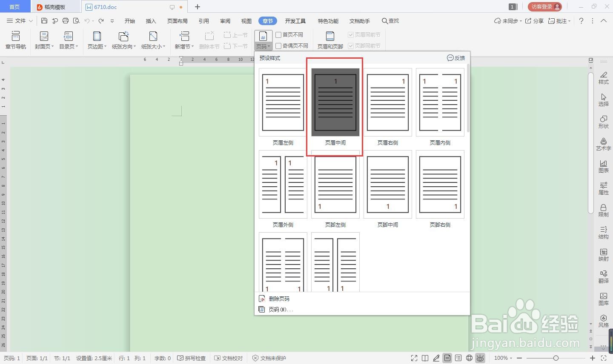
Task: Switch to the 插入 ribbon tab
Action: coord(151,21)
